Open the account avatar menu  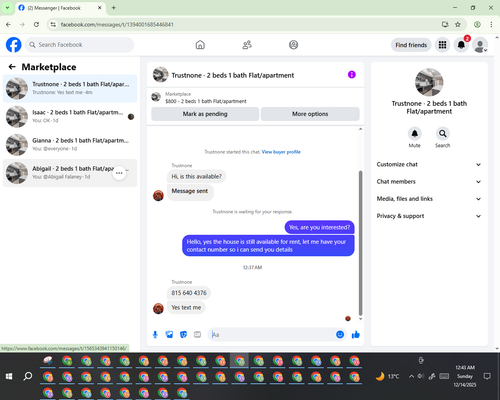point(480,45)
